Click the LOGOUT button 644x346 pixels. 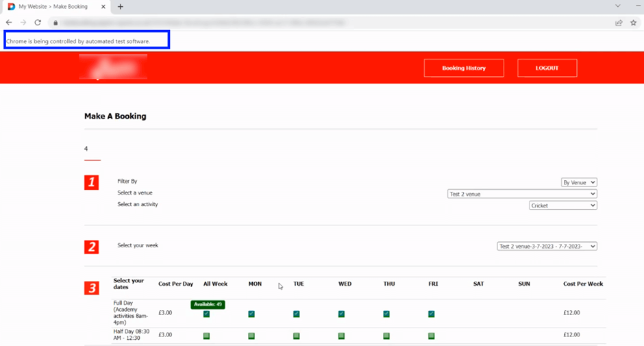pos(547,68)
